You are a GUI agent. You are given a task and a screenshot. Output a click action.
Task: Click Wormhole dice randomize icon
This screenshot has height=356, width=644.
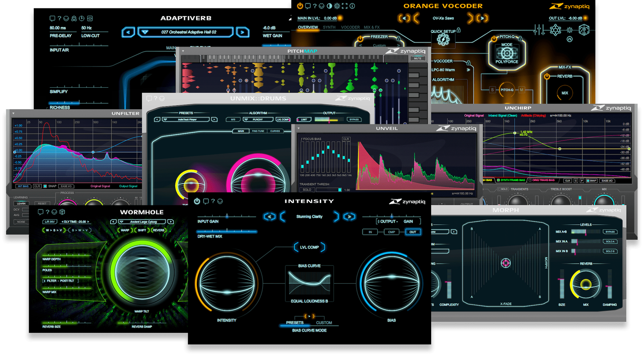click(x=62, y=212)
